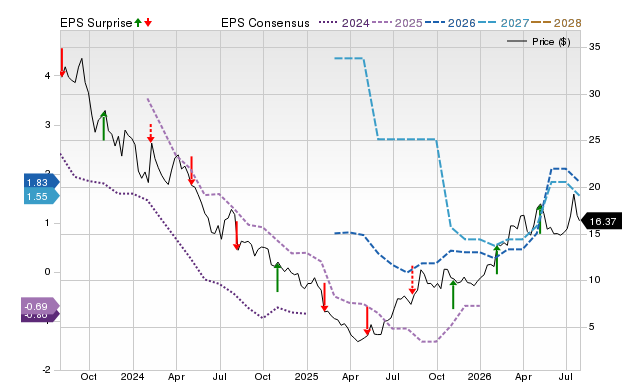The width and height of the screenshot is (640, 382).
Task: Click the -2 label on the EPS axis
Action: 46,370
